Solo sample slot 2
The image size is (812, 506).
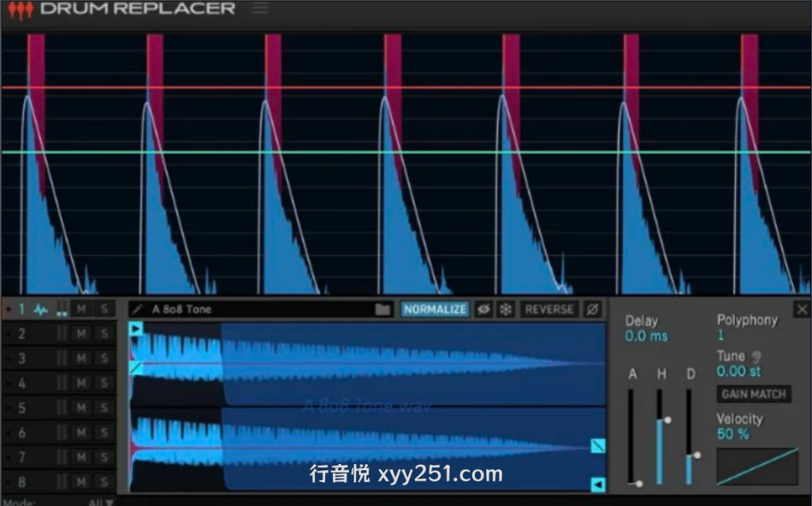coord(104,334)
